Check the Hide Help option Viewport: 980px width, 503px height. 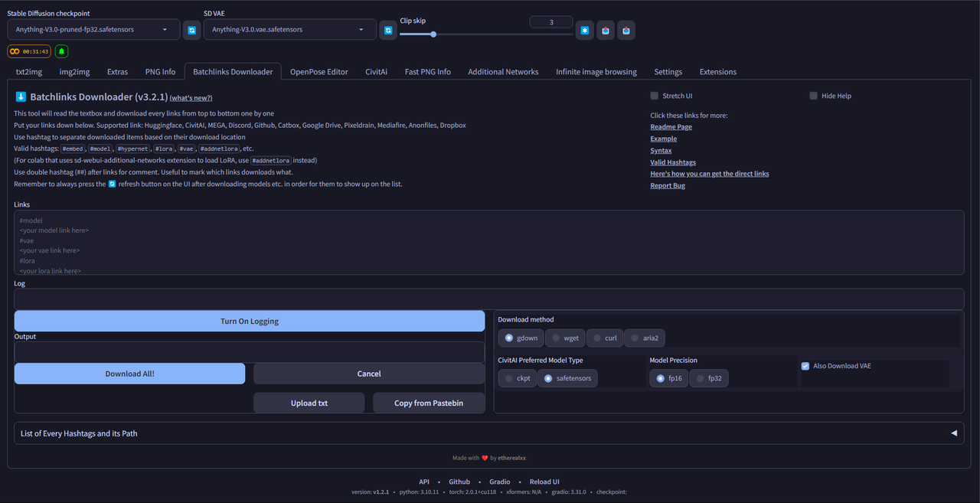click(814, 96)
